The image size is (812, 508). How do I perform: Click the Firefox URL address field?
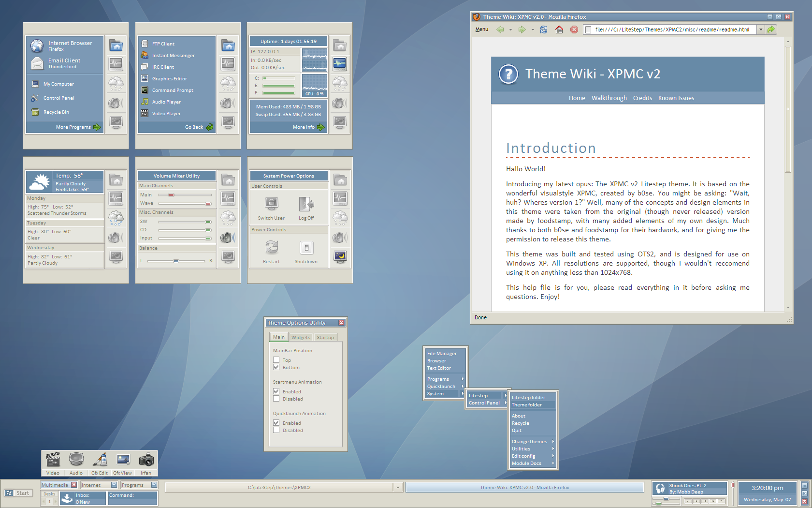[x=670, y=30]
